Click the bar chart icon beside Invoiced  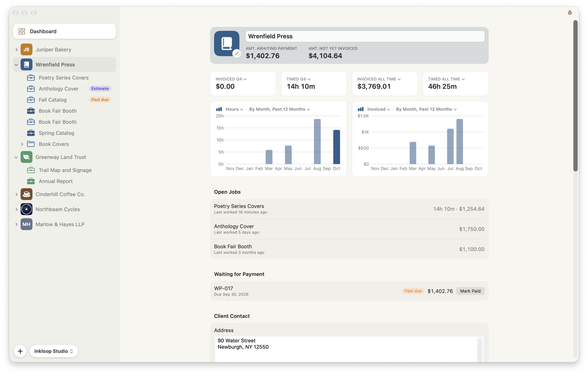(361, 109)
